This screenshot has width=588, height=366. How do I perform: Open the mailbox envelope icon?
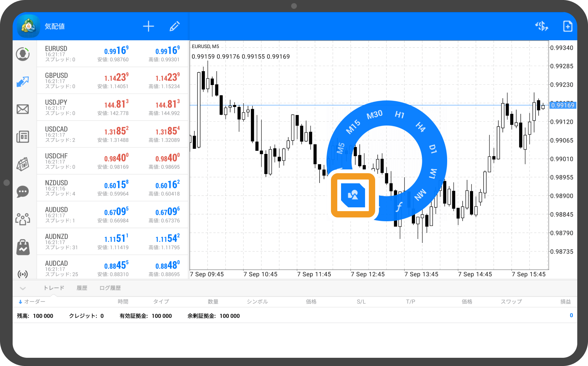tap(23, 109)
